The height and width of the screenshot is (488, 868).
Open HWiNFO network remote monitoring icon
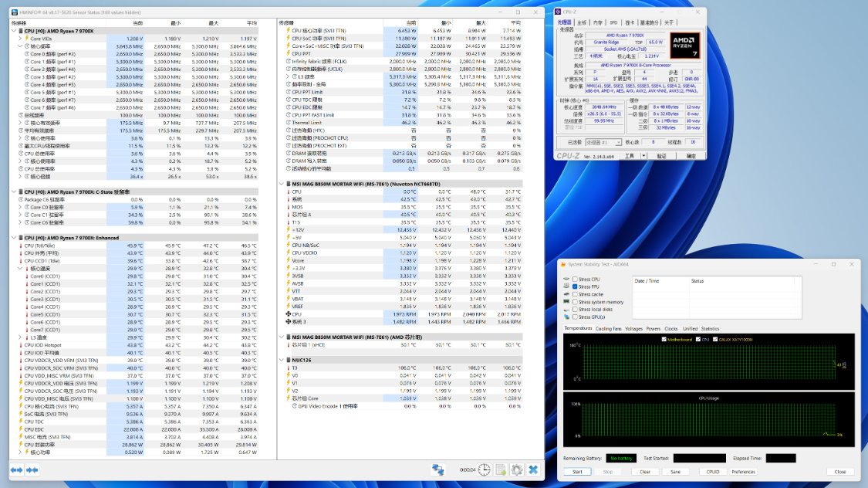tap(438, 469)
